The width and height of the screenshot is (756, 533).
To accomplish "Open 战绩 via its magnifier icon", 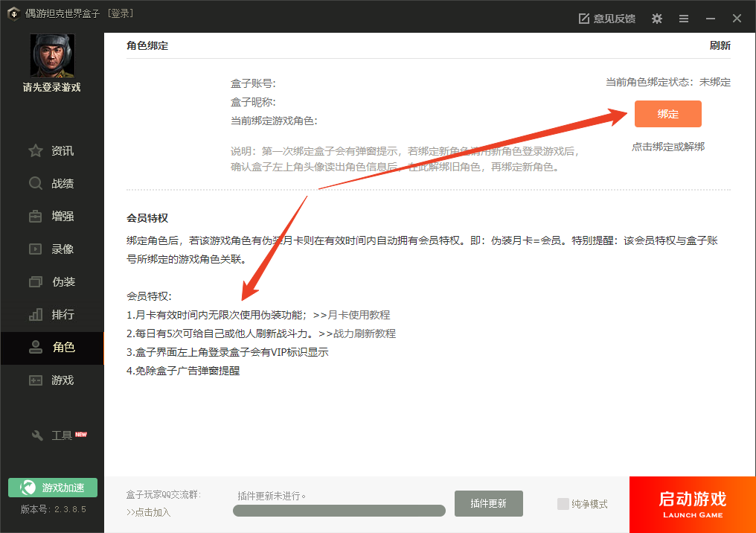I will [x=36, y=184].
